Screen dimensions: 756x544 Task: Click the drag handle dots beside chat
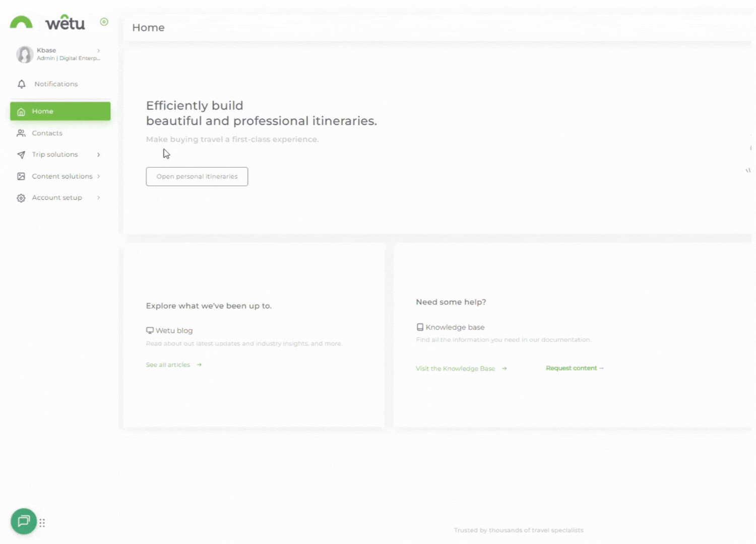[x=42, y=523]
